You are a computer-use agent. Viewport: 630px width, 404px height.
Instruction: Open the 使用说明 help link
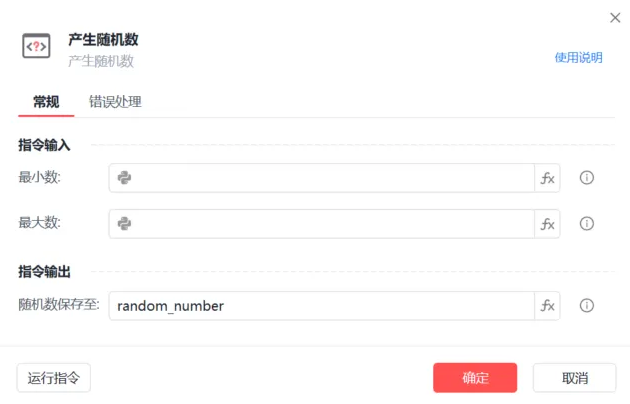(578, 58)
